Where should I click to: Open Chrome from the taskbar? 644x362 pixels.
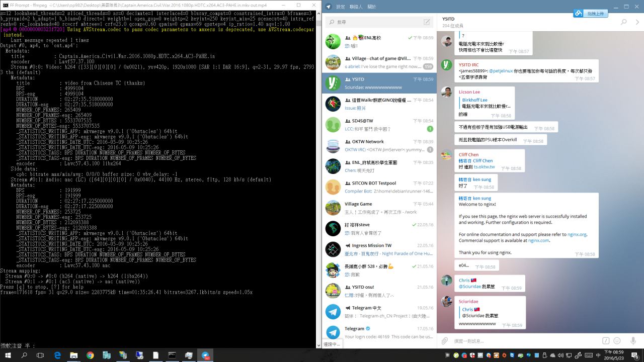(x=90, y=355)
